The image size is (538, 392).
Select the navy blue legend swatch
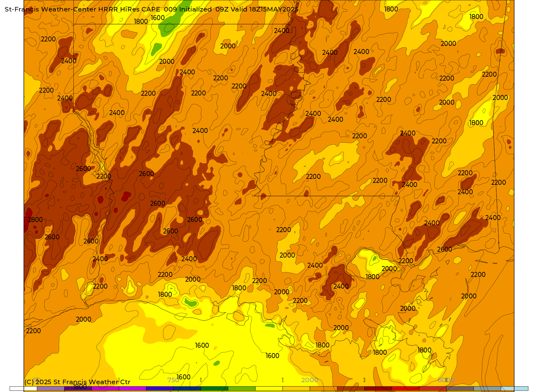(x=187, y=389)
